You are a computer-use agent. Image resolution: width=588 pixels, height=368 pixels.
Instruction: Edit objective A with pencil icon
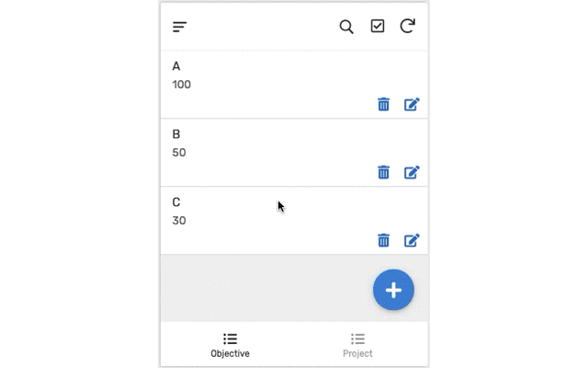tap(412, 104)
